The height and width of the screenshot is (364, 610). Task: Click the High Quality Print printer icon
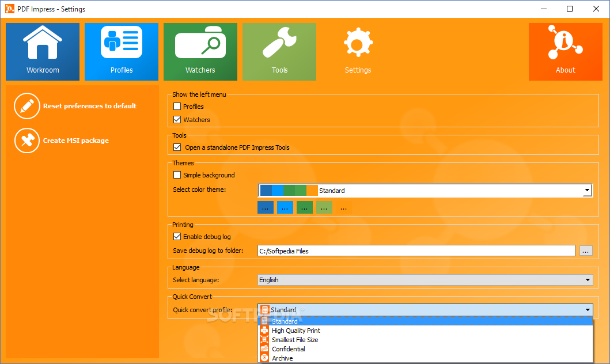point(264,331)
